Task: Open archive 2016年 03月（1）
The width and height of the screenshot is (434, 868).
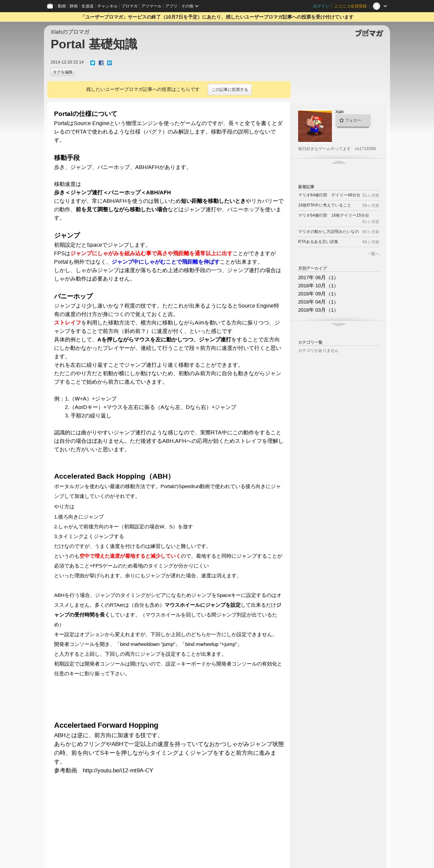Action: click(x=318, y=310)
